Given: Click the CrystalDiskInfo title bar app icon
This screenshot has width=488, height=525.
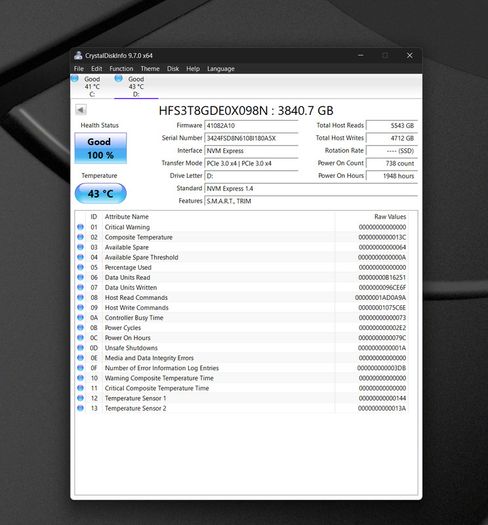Looking at the screenshot, I should (x=78, y=56).
